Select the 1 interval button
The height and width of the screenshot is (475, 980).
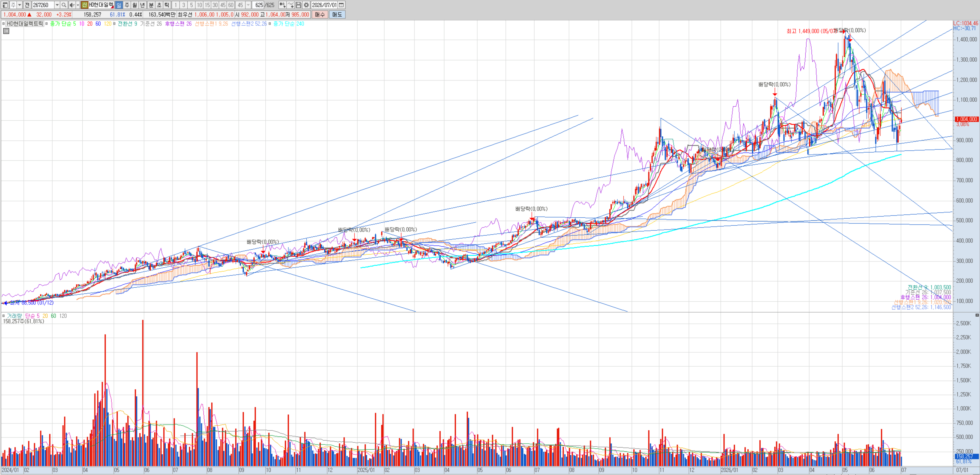click(x=176, y=5)
